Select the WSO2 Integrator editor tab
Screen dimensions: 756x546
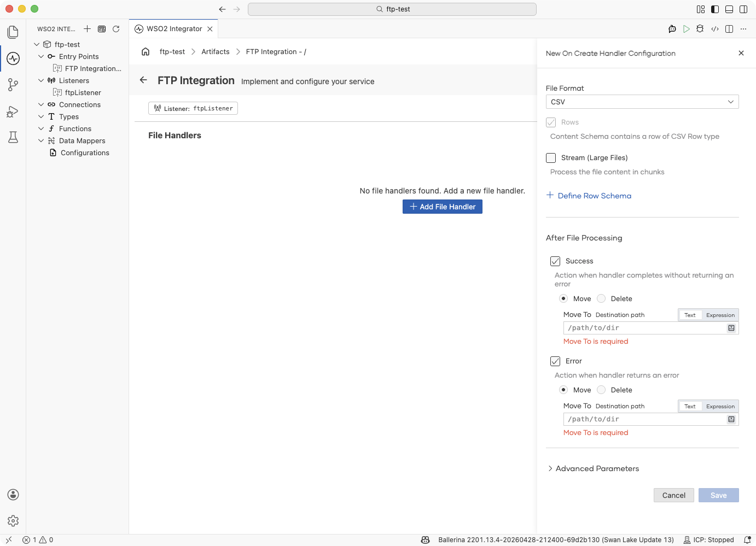174,29
